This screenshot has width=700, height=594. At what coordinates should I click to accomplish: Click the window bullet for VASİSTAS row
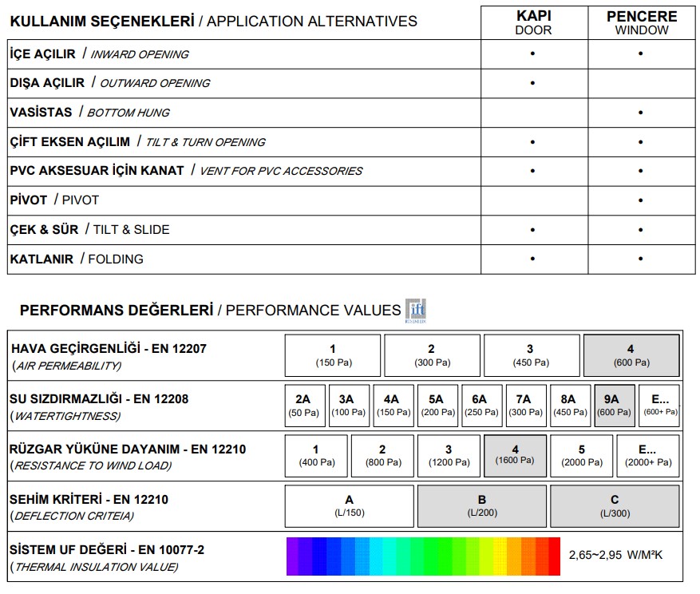click(x=641, y=113)
